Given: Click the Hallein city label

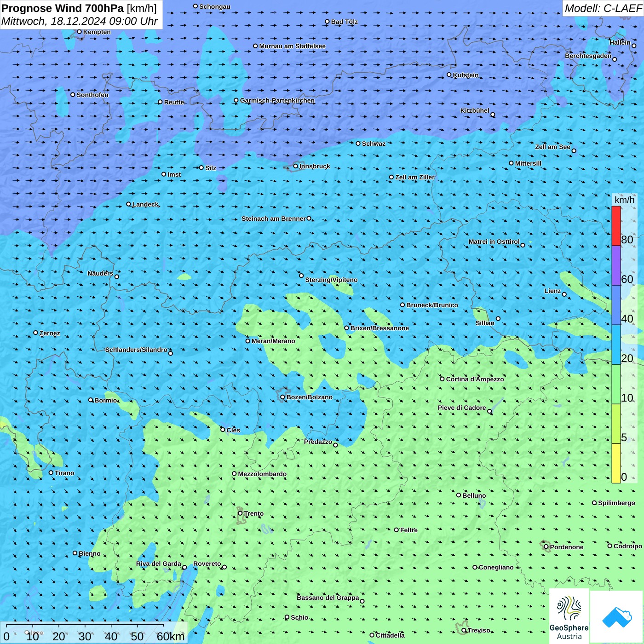Looking at the screenshot, I should [x=620, y=42].
